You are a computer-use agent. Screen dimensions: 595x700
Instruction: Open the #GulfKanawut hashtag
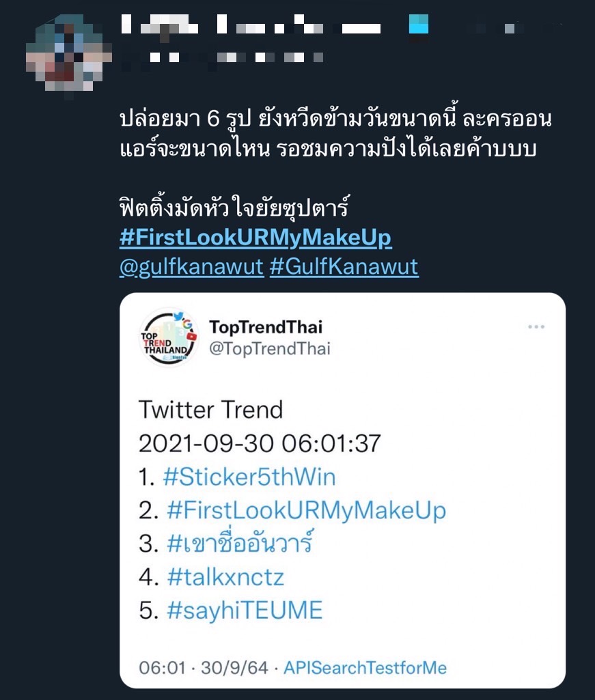(x=344, y=266)
